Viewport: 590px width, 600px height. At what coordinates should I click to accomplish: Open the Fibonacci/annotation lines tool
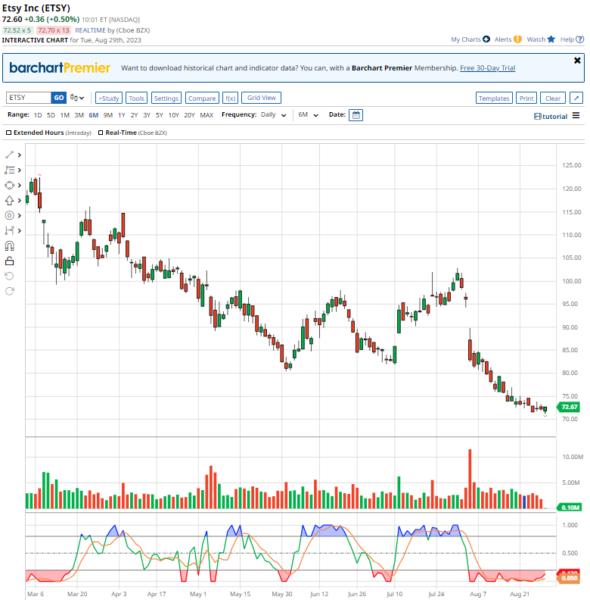click(10, 170)
